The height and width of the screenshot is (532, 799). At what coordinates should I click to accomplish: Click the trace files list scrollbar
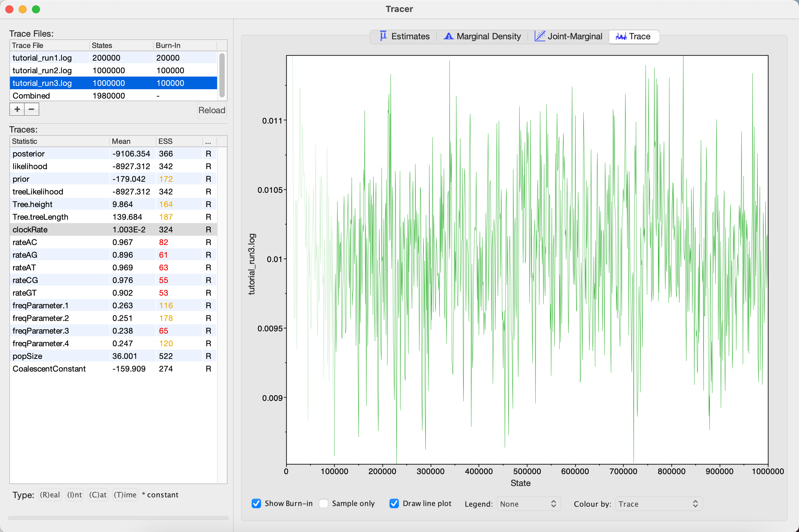(x=222, y=75)
